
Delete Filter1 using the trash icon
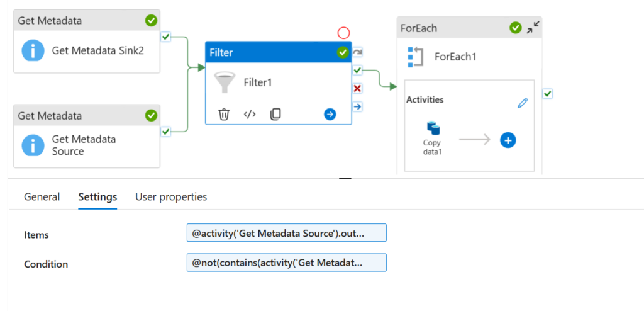224,114
